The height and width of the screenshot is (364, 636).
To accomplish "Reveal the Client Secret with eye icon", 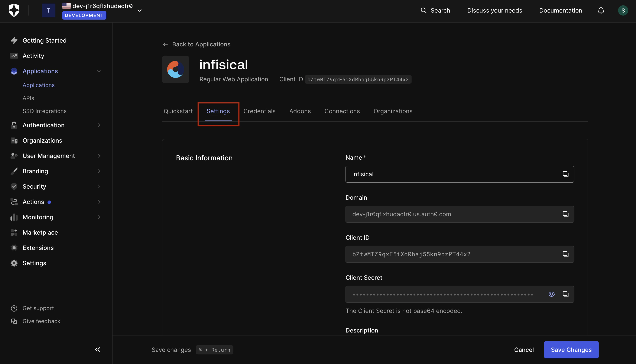I will click(551, 294).
